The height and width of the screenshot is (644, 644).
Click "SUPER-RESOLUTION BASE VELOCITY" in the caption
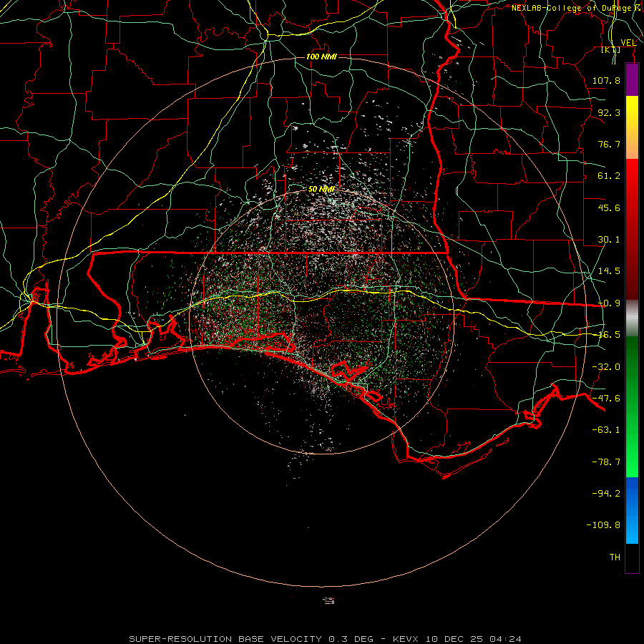pyautogui.click(x=225, y=639)
